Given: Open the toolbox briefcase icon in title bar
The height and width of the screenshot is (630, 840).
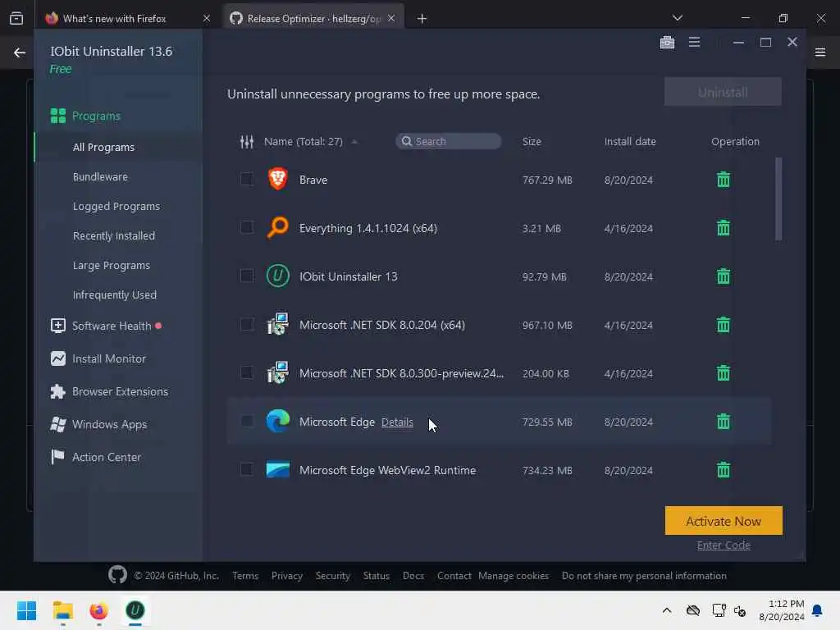Looking at the screenshot, I should 667,43.
